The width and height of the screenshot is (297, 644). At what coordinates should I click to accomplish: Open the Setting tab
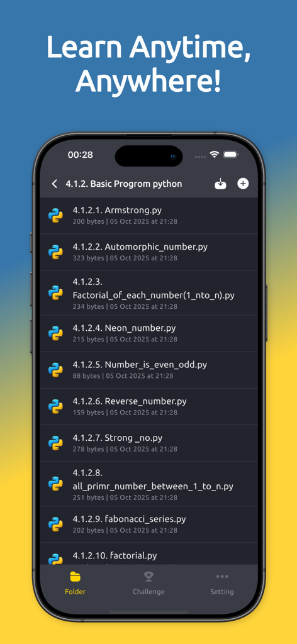click(x=222, y=583)
